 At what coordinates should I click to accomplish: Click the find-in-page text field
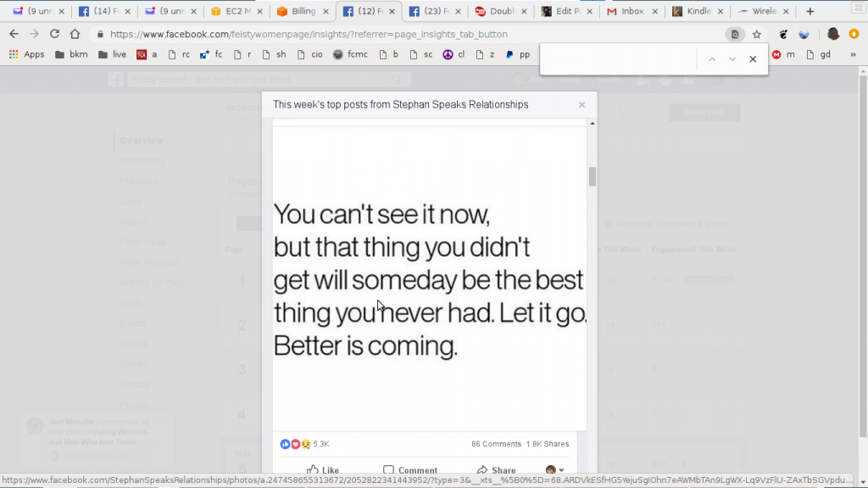(618, 58)
